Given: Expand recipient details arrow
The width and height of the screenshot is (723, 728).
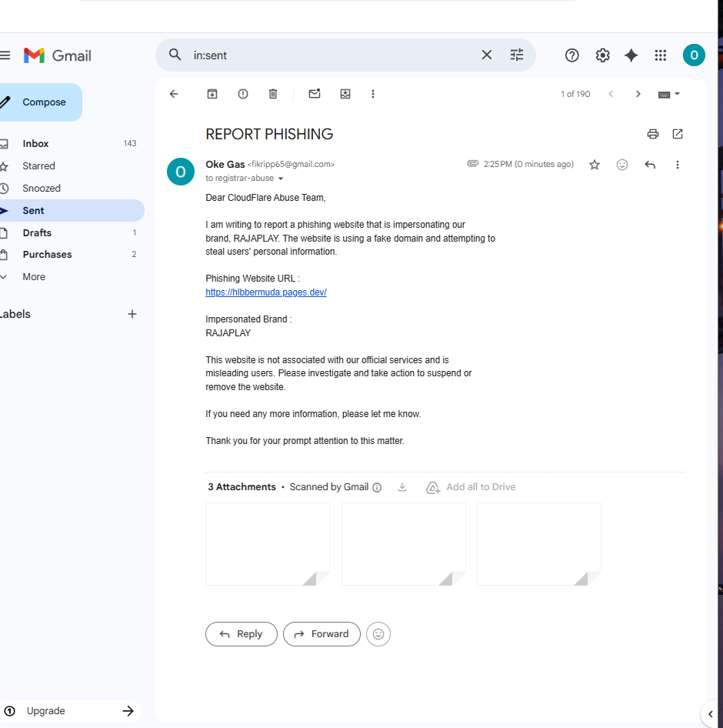Looking at the screenshot, I should tap(281, 179).
